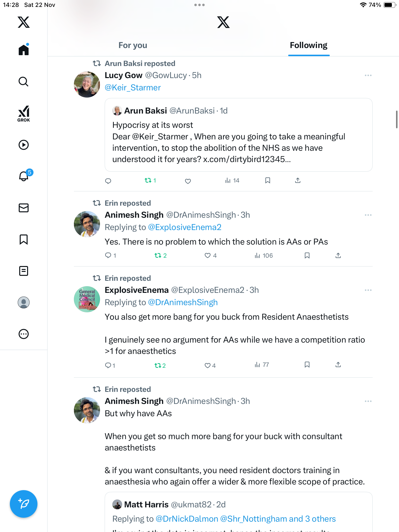Open Bookmarks in the sidebar
The height and width of the screenshot is (532, 399).
click(x=24, y=239)
